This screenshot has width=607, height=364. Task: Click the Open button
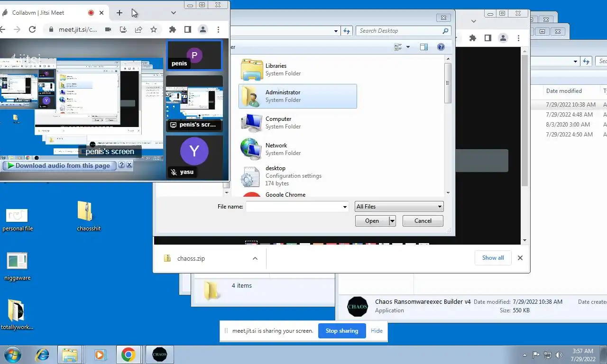click(372, 221)
